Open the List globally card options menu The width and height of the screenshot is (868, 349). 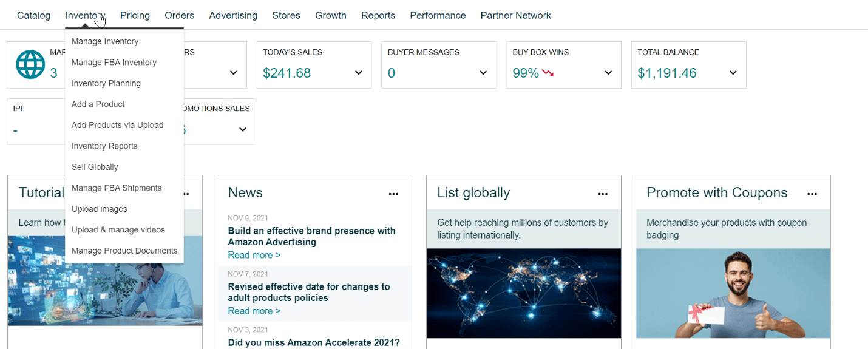tap(603, 194)
